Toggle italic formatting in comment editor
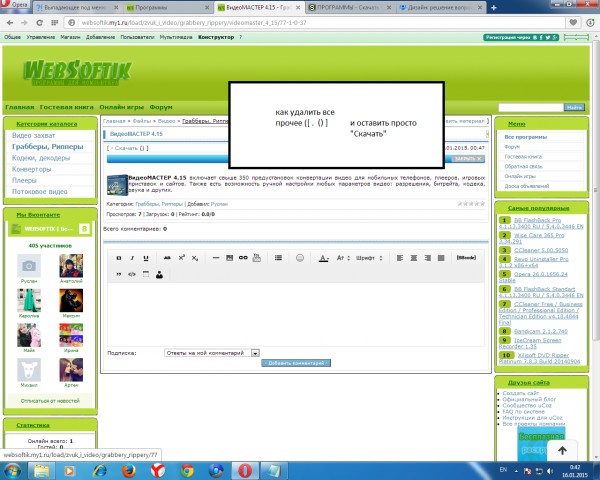This screenshot has height=480, width=600. pyautogui.click(x=132, y=258)
